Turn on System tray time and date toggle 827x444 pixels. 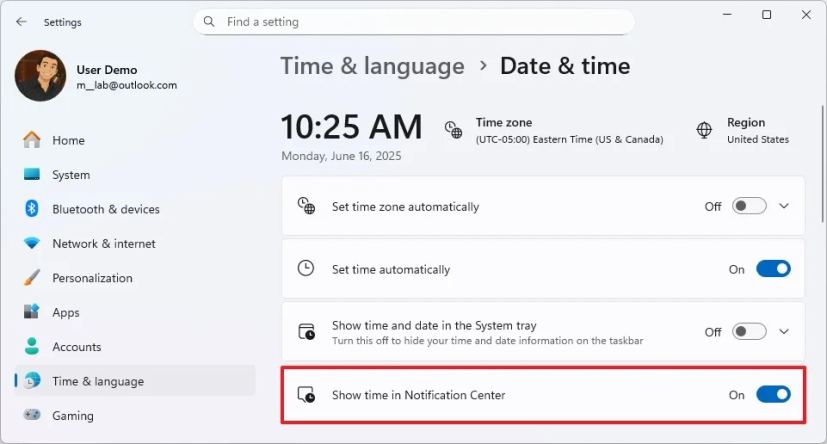749,332
